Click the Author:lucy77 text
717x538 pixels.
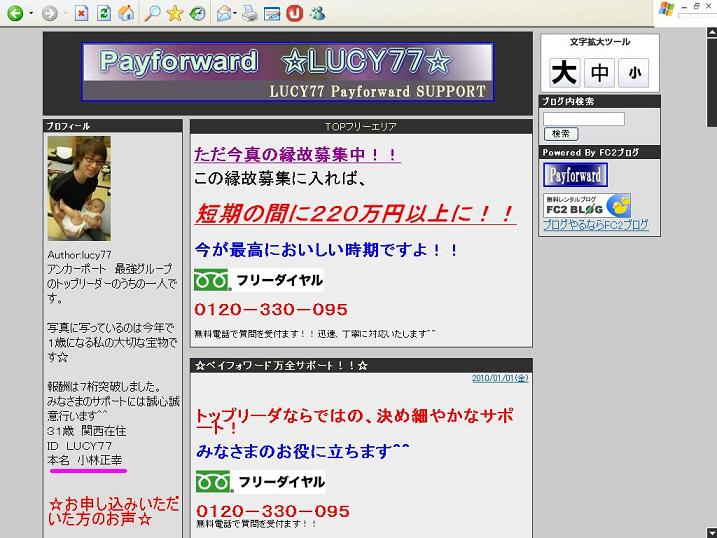click(79, 255)
